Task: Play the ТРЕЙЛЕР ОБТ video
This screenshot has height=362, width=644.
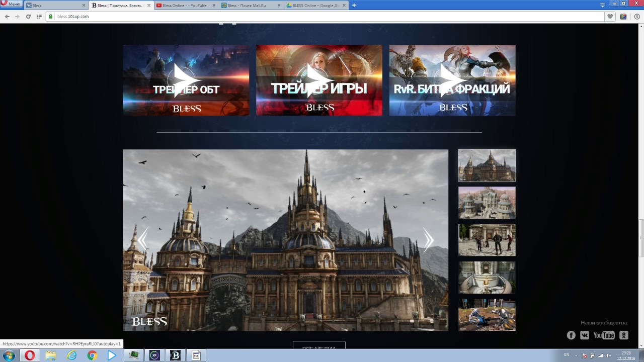Action: click(186, 80)
